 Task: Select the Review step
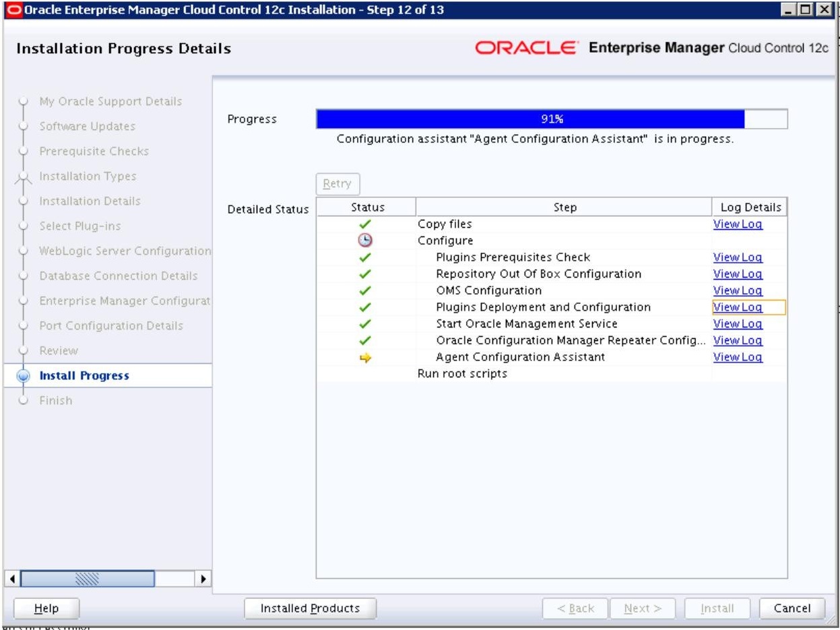pos(59,351)
